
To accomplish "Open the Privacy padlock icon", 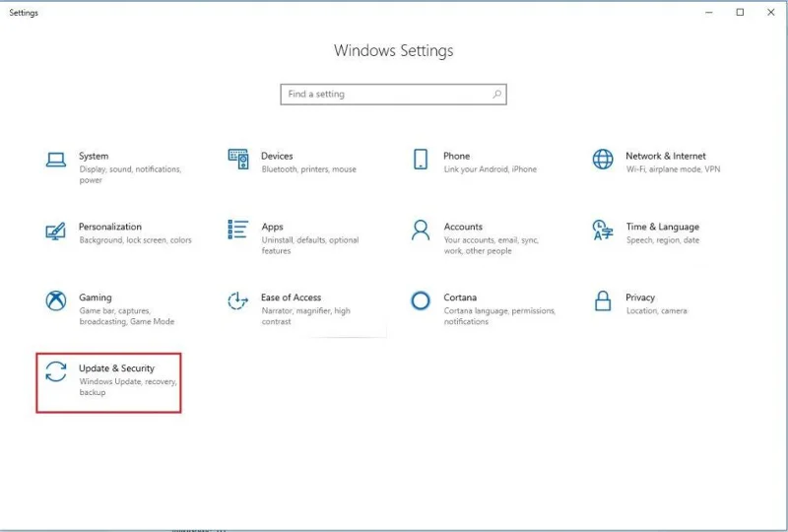I will point(603,300).
